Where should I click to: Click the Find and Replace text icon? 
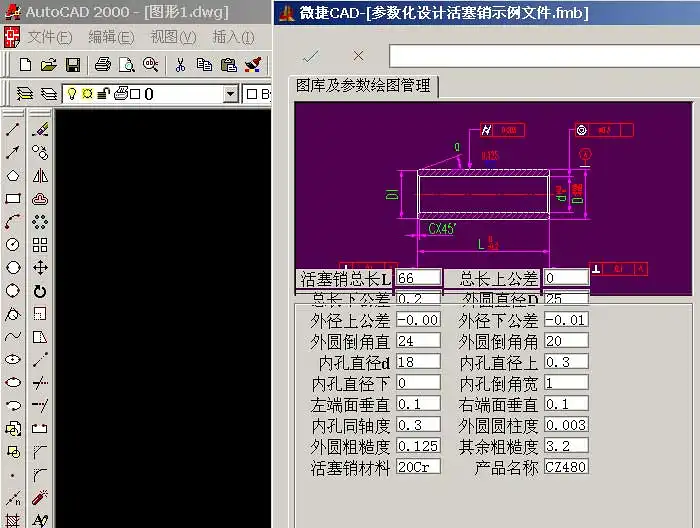[150, 65]
